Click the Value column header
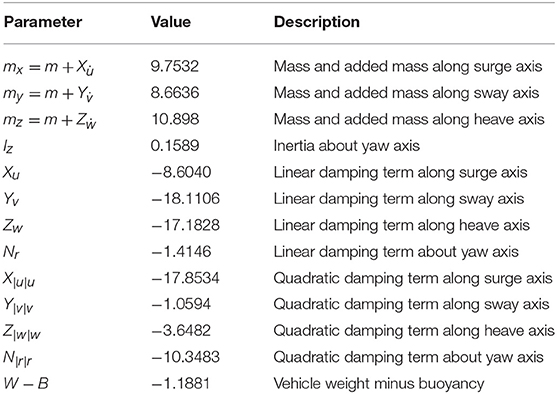557x394 pixels. tap(171, 22)
